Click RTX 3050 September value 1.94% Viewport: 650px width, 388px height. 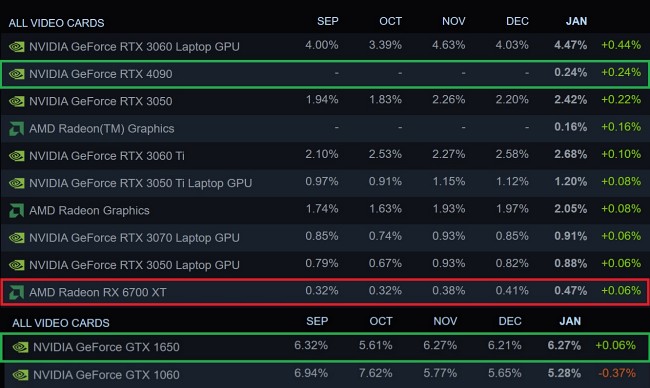[322, 99]
